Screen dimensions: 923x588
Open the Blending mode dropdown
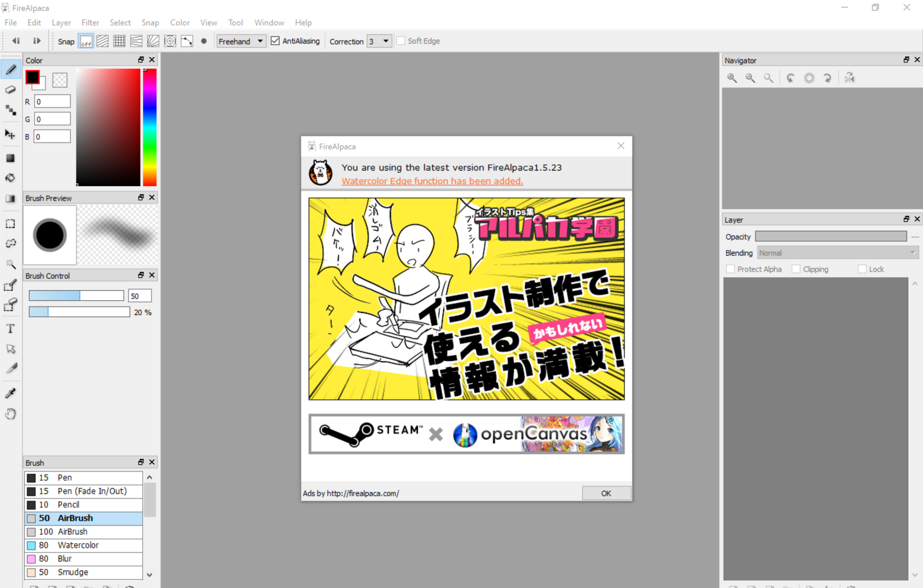click(x=837, y=253)
